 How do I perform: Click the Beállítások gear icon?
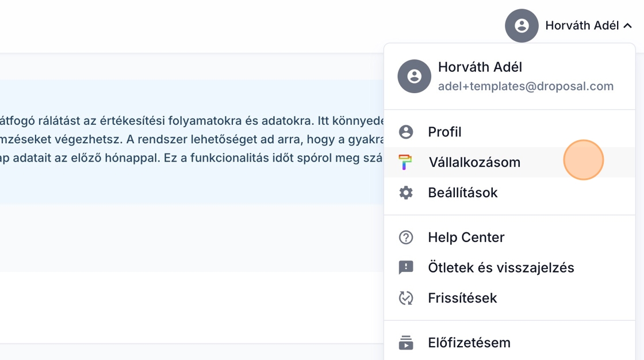pyautogui.click(x=406, y=193)
